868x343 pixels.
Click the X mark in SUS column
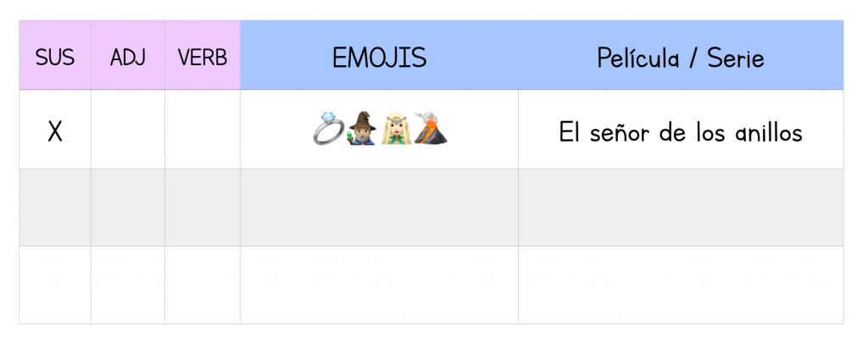pyautogui.click(x=55, y=131)
